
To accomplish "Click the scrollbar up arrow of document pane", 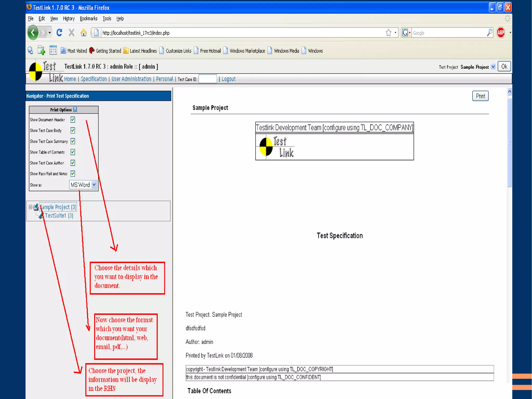I will (x=510, y=91).
